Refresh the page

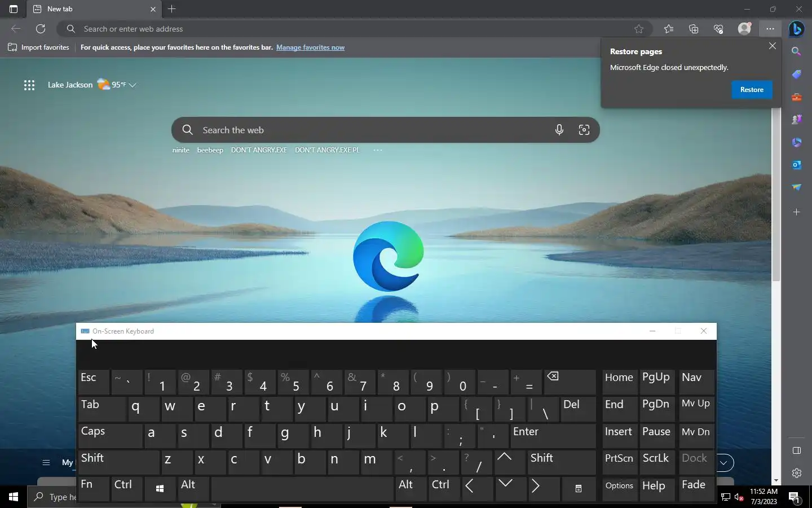coord(41,29)
